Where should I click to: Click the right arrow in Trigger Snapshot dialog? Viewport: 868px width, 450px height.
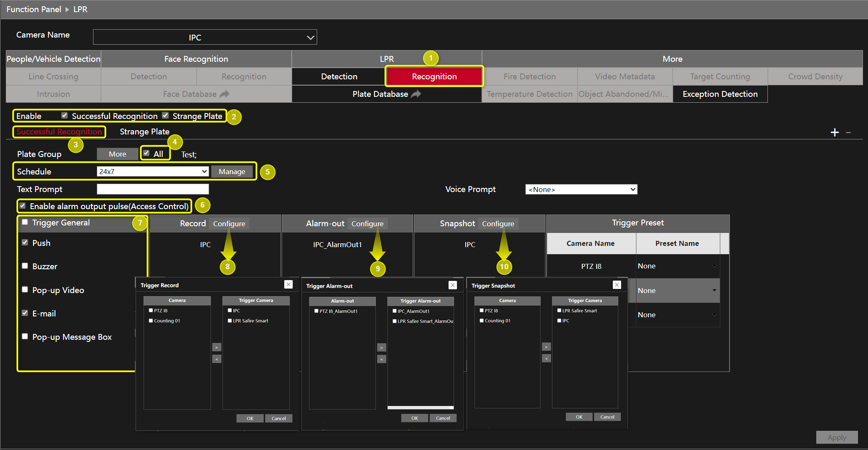tap(546, 346)
